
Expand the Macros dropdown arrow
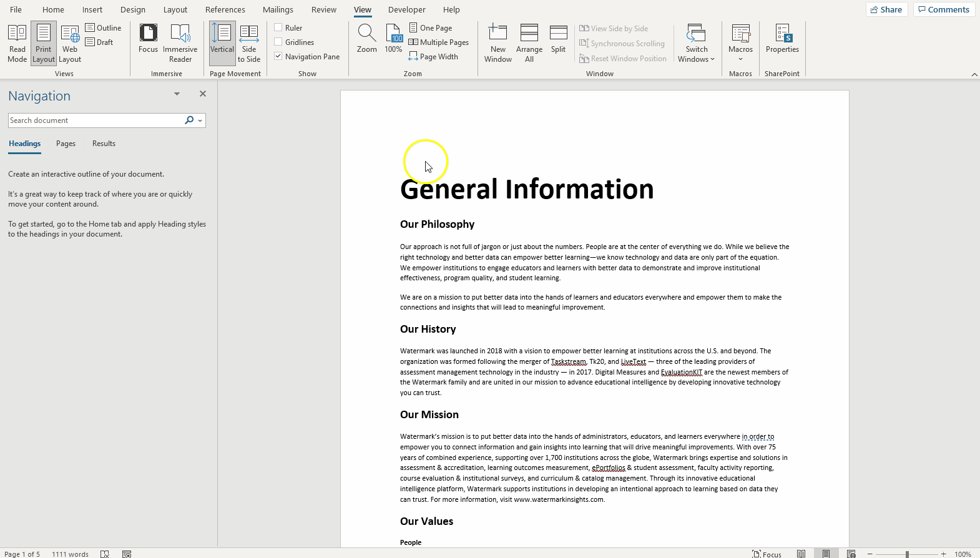tap(741, 59)
